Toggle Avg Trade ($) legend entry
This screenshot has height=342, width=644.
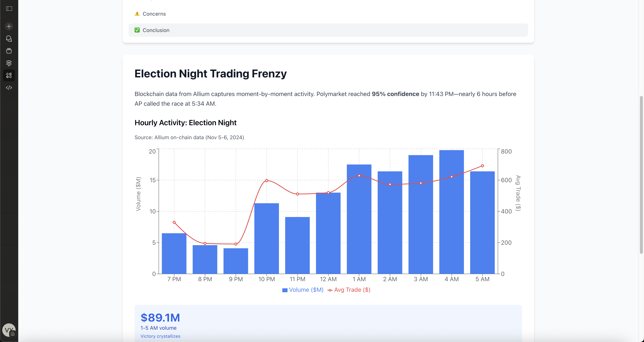[349, 290]
